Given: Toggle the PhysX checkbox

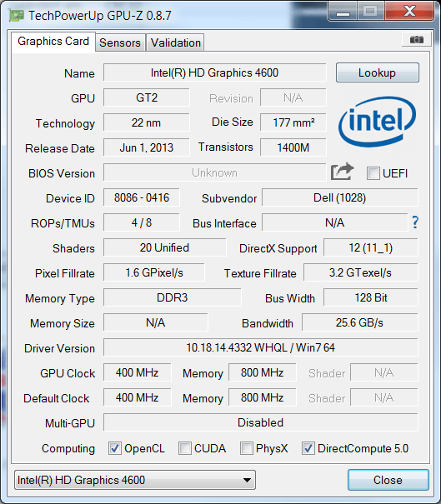Looking at the screenshot, I should pos(247,448).
